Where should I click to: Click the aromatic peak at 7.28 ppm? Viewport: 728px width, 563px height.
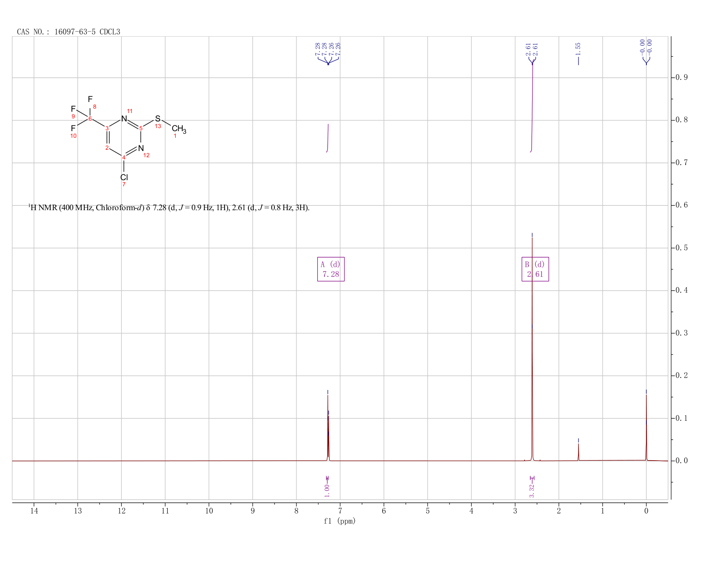click(x=328, y=427)
